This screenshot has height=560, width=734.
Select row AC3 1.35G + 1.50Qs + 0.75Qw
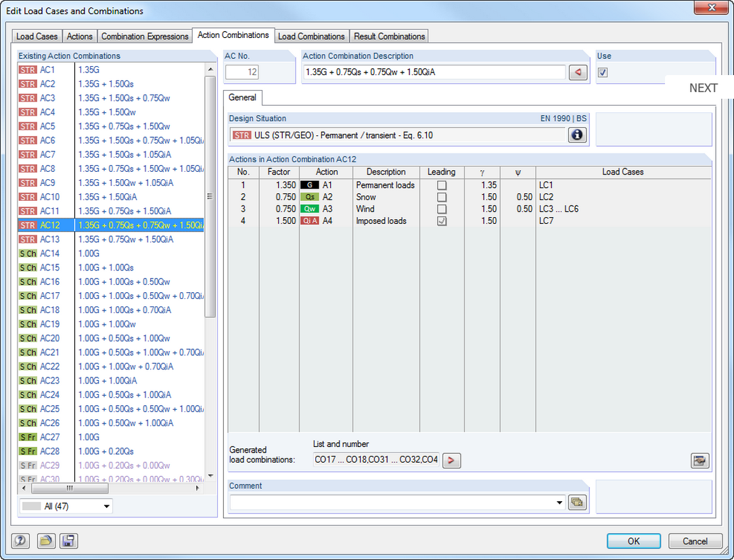[111, 98]
